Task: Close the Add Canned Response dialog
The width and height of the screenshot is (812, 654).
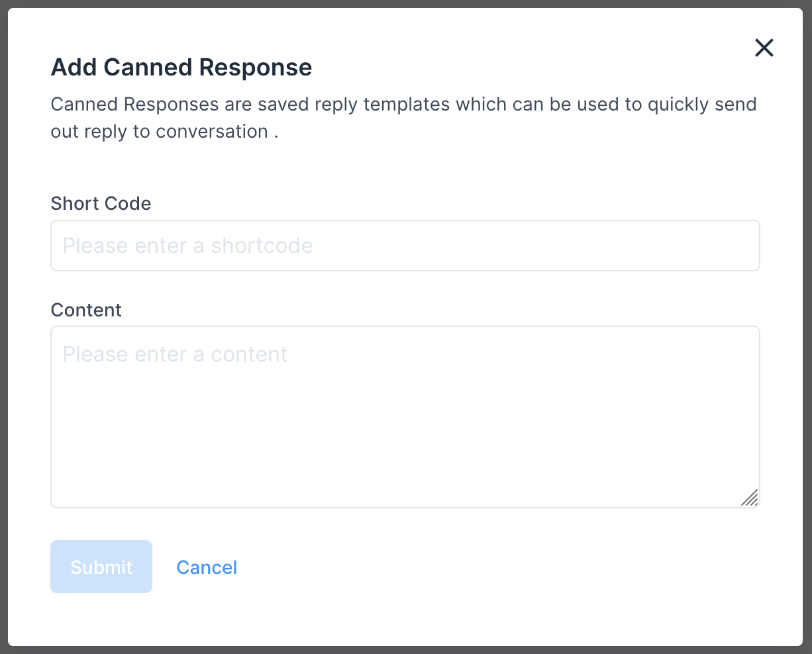Action: [x=764, y=48]
